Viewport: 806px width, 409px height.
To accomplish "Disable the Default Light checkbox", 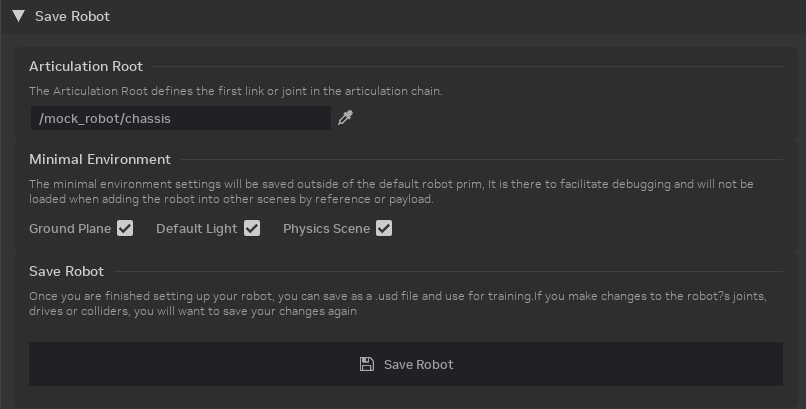I will tap(252, 229).
